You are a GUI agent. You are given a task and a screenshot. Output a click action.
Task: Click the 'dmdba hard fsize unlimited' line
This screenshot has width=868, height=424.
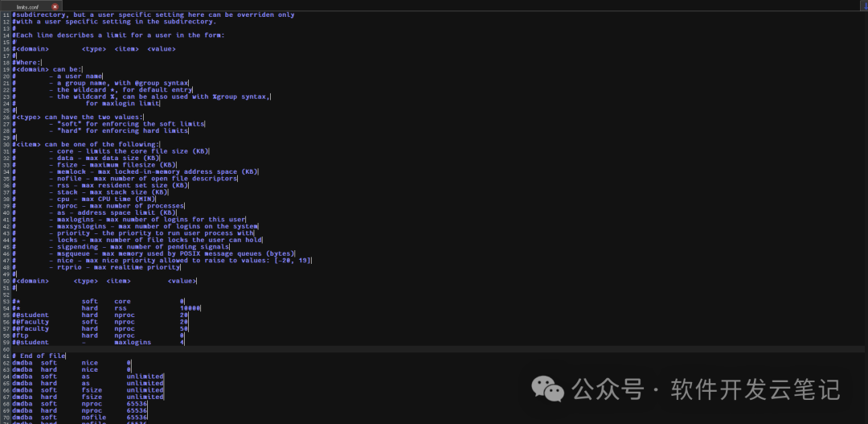88,397
